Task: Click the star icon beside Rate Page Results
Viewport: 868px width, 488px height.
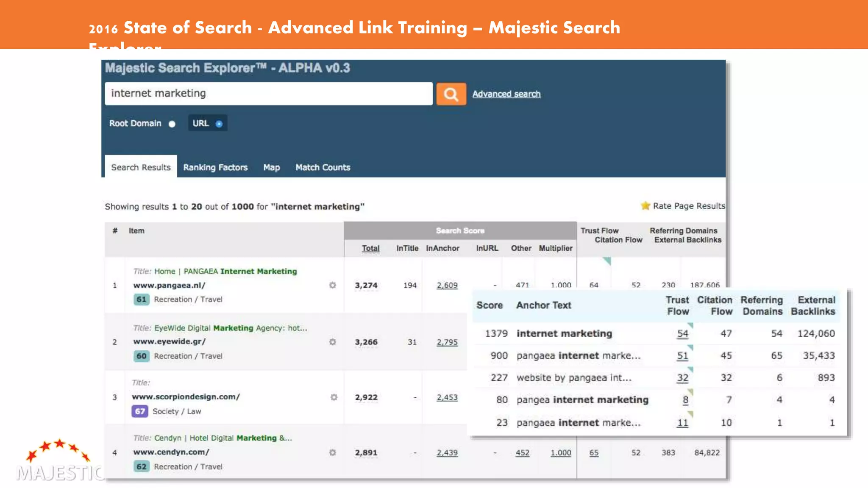Action: (x=645, y=205)
